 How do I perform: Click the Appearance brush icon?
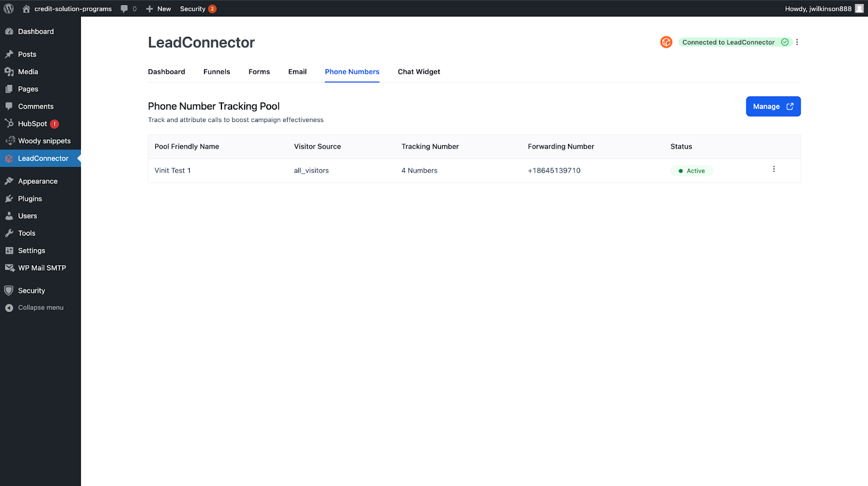click(x=9, y=181)
